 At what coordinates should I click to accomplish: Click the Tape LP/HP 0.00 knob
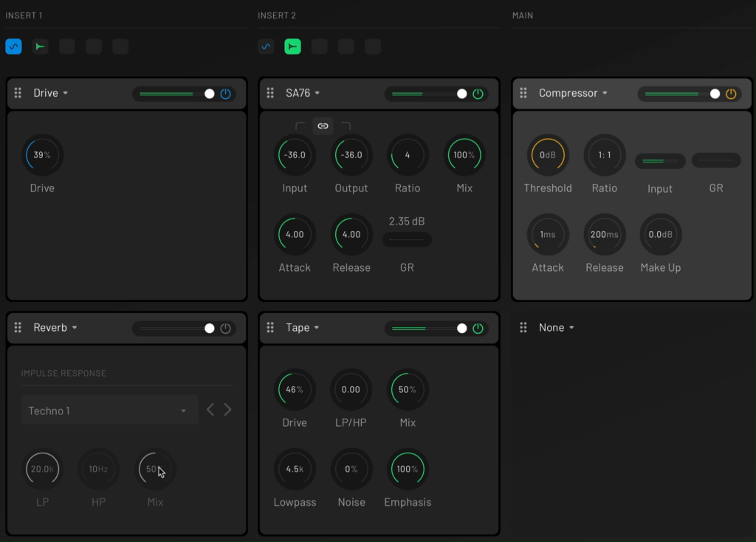pyautogui.click(x=351, y=389)
